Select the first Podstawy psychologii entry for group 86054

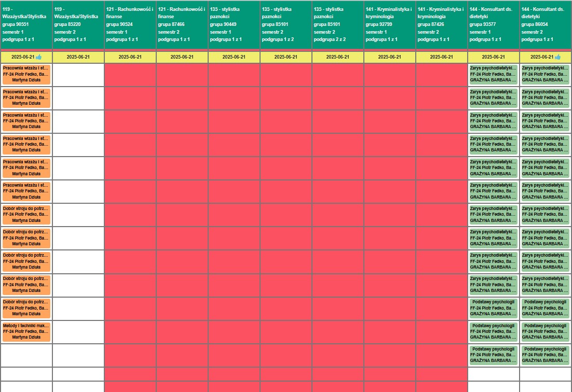point(546,308)
